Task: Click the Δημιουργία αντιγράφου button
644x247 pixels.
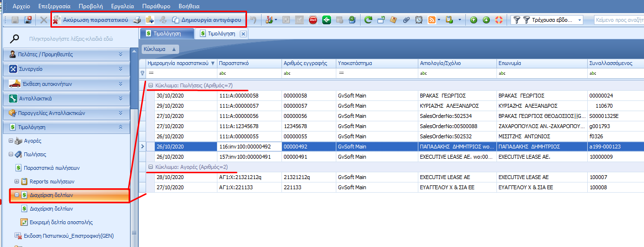Action: (x=206, y=20)
